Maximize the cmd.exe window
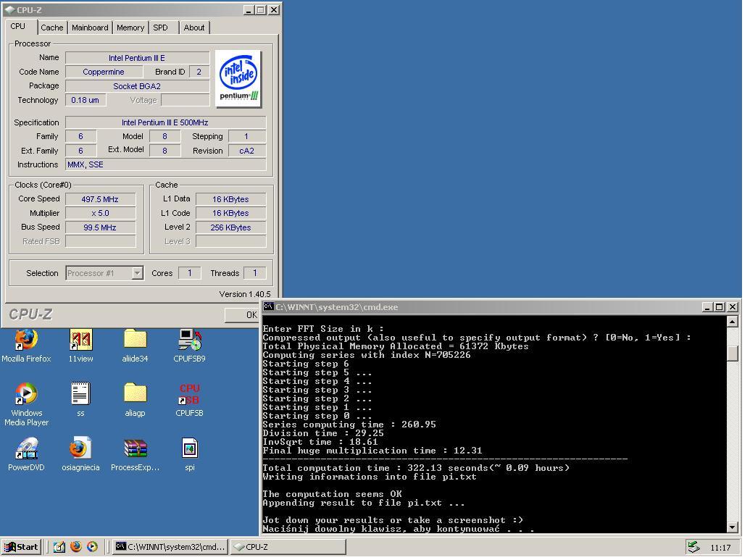The width and height of the screenshot is (750, 560). [x=719, y=306]
